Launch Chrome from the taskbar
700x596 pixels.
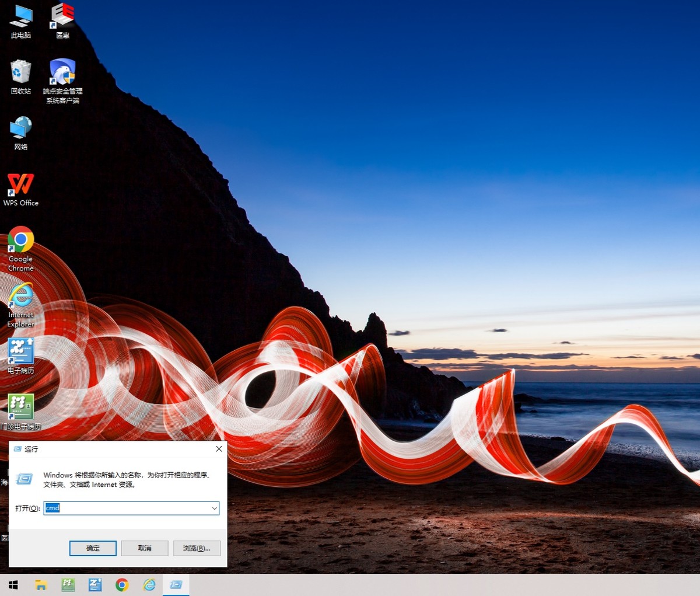pyautogui.click(x=122, y=584)
